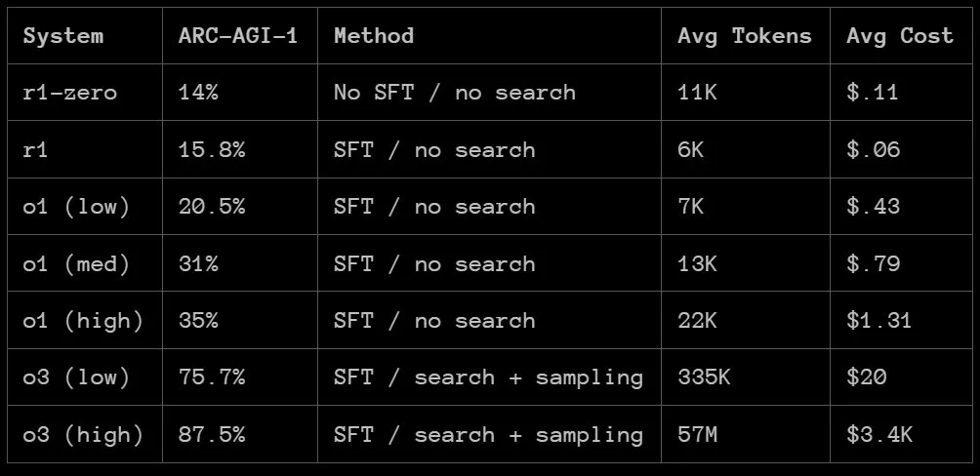Click the 15.8% score cell

coord(212,150)
